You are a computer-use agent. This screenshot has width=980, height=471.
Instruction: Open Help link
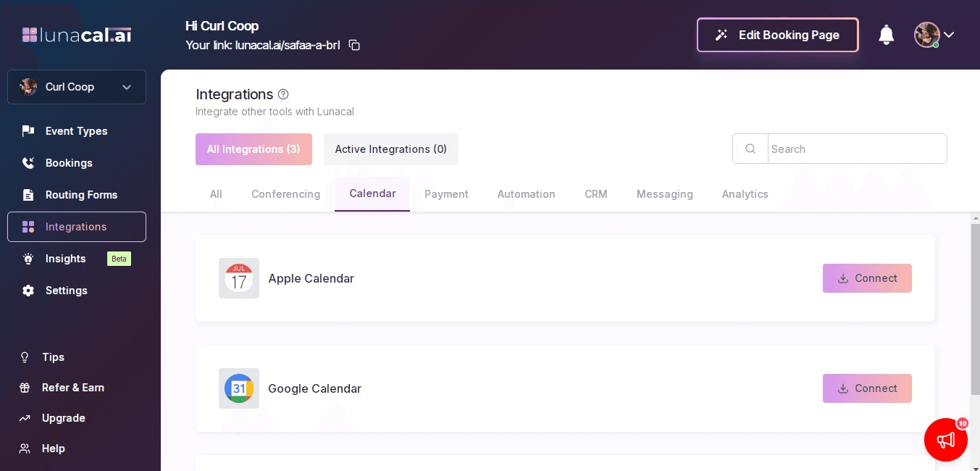pos(54,449)
